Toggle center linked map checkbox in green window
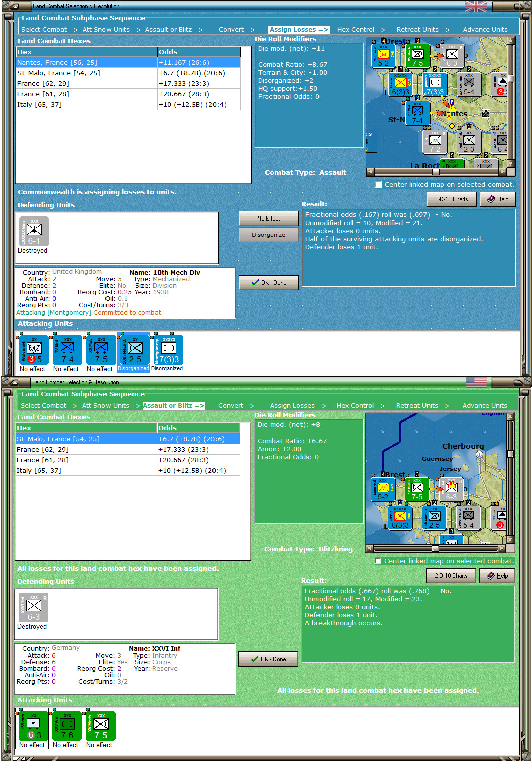532x761 pixels. pyautogui.click(x=378, y=561)
